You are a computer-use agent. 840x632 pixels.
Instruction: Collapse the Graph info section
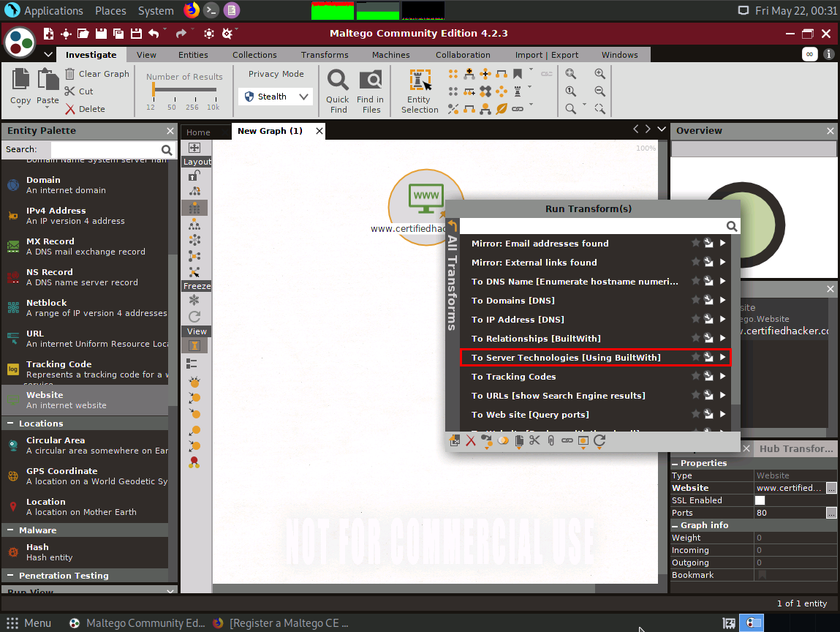click(675, 525)
